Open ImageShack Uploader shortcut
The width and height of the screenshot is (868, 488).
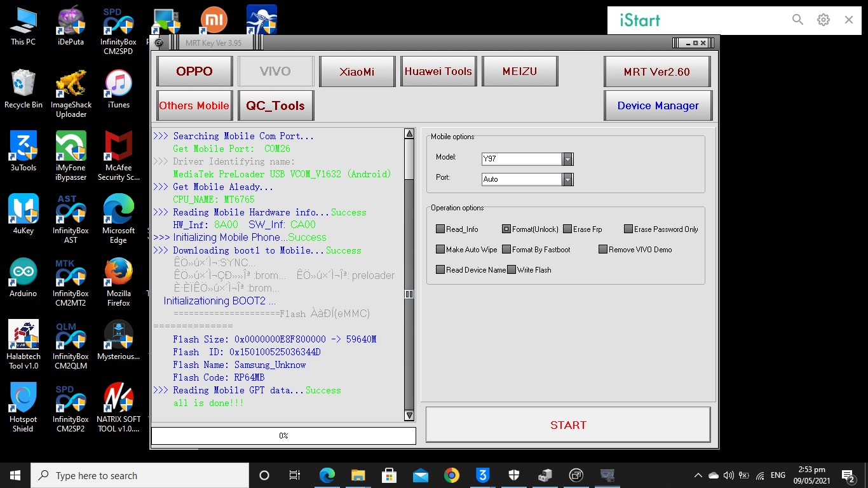coord(71,93)
